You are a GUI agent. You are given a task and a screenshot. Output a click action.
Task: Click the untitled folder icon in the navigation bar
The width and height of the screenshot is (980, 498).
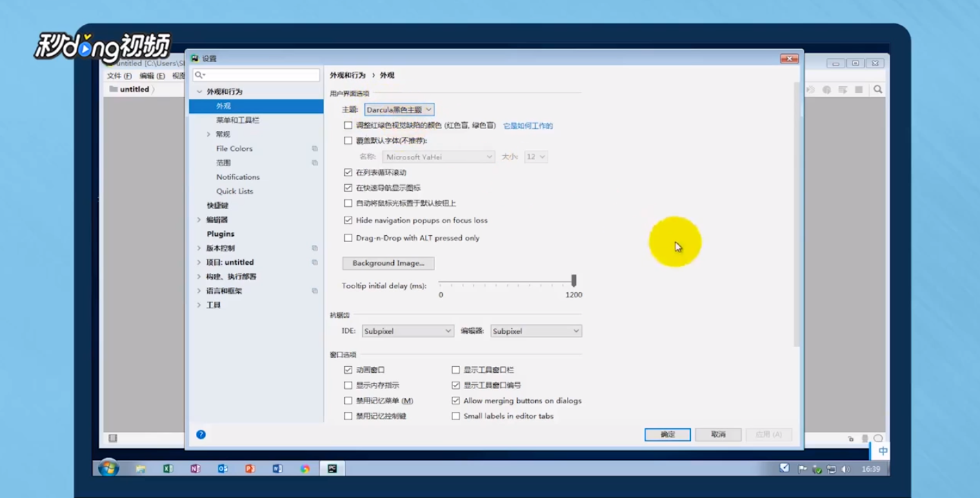pos(113,89)
